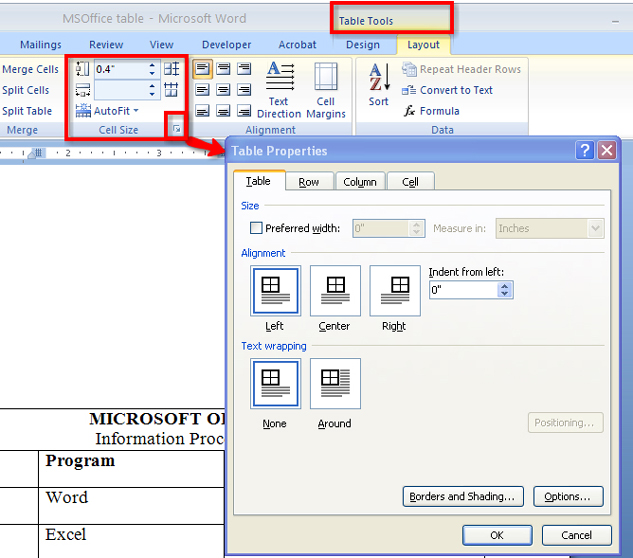Click the Align Center Right icon

pyautogui.click(x=244, y=90)
